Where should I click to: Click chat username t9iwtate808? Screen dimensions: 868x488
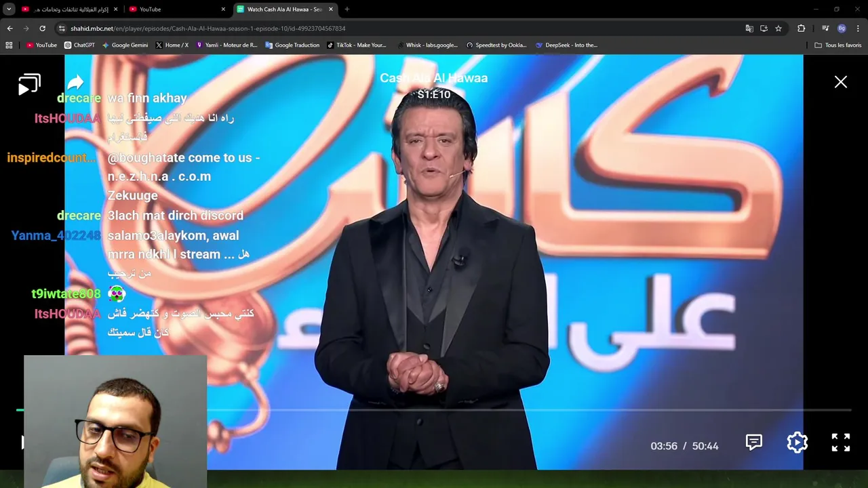point(66,293)
